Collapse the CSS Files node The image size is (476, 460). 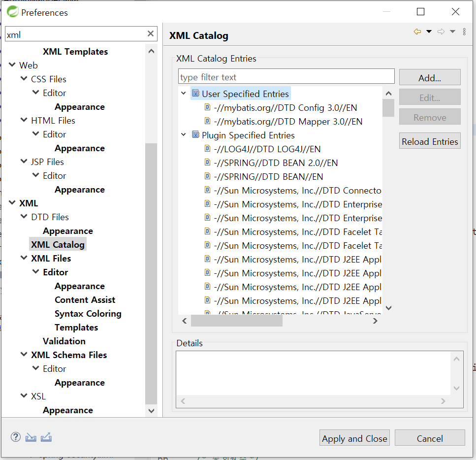pos(24,78)
